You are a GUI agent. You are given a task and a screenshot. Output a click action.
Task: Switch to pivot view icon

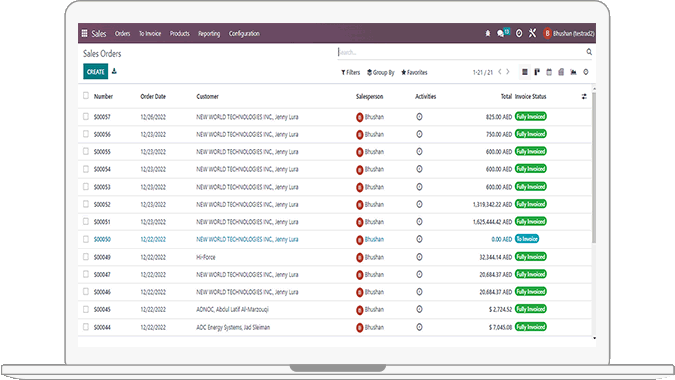click(x=561, y=72)
